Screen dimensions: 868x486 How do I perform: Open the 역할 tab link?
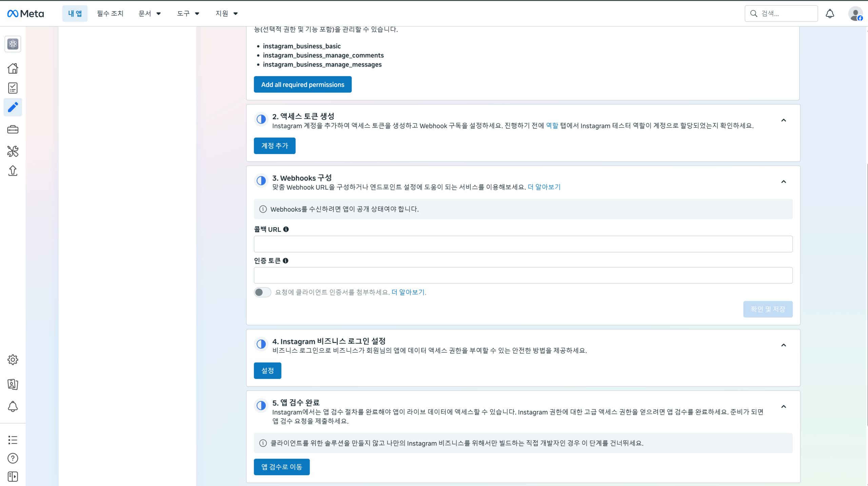tap(552, 126)
